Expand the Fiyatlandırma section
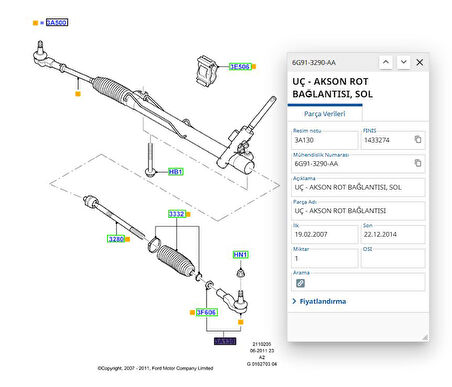The width and height of the screenshot is (452, 387). (319, 301)
